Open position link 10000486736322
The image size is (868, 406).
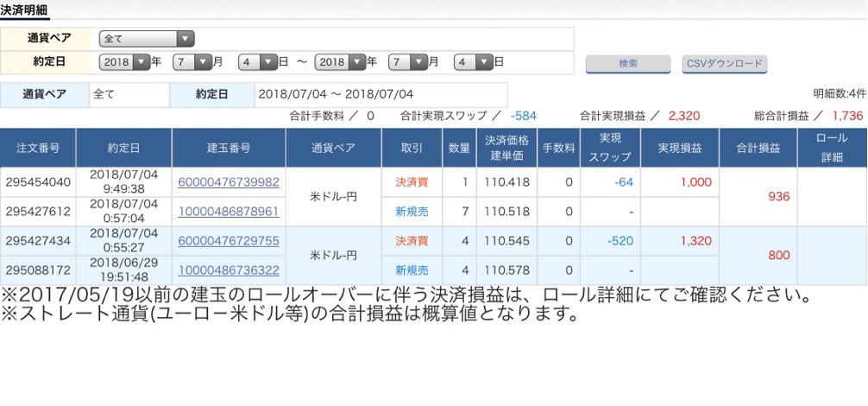[229, 270]
